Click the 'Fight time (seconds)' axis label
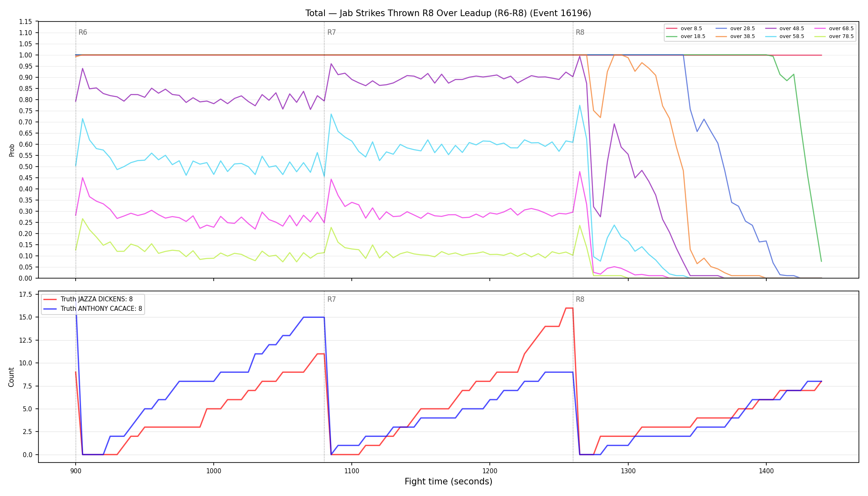868x496 pixels. 448,482
